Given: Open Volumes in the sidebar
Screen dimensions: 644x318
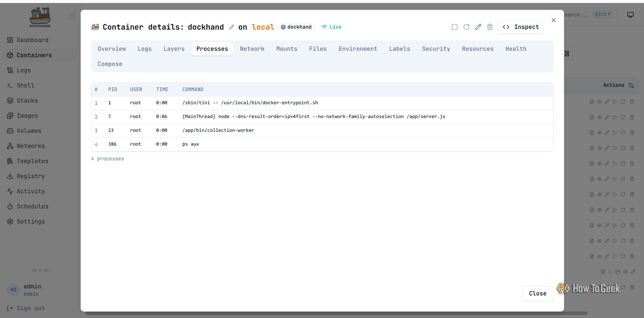Looking at the screenshot, I should [40, 131].
